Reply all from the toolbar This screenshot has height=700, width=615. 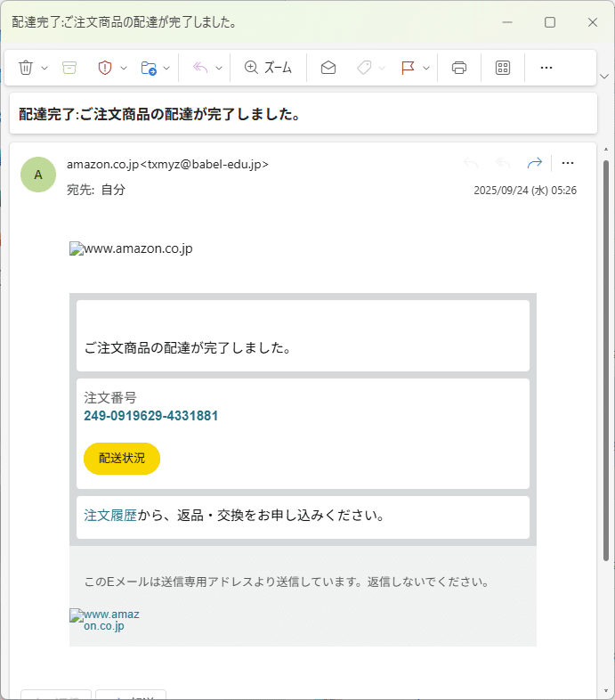coord(200,68)
